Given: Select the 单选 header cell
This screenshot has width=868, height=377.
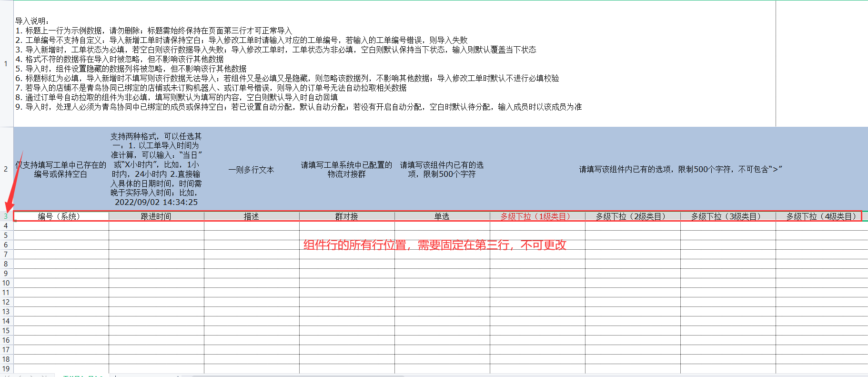Looking at the screenshot, I should tap(442, 216).
